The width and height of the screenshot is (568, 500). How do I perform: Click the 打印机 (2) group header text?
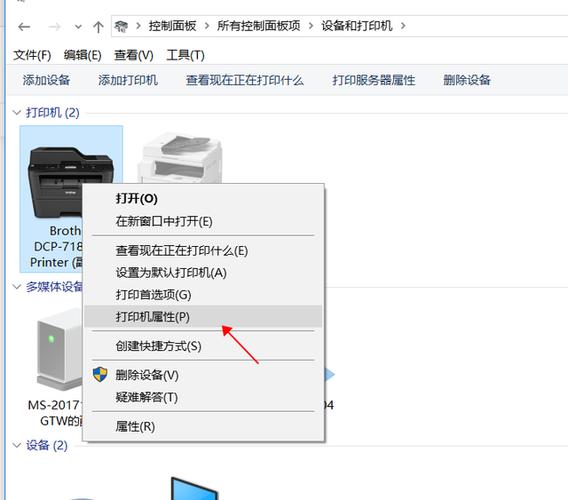pos(53,113)
